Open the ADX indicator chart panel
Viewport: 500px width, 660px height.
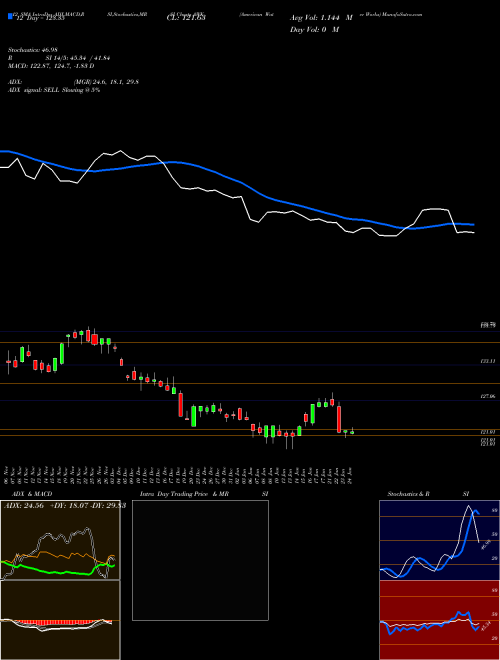click(x=60, y=540)
